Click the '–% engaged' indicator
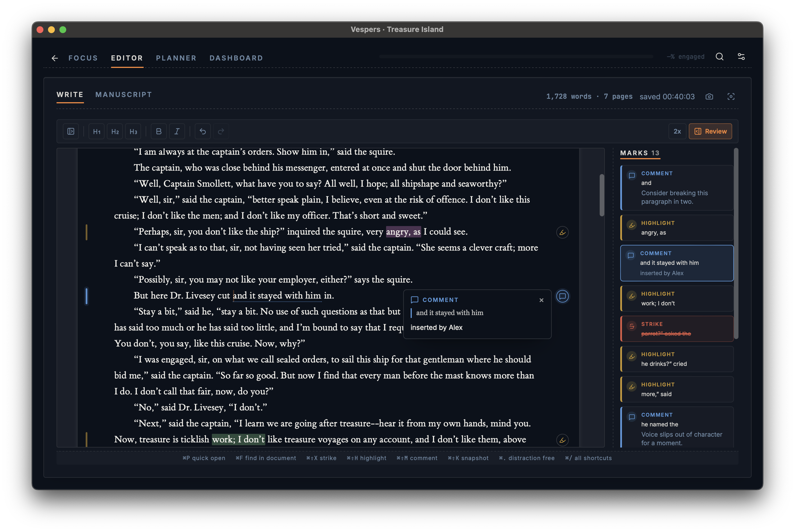 685,57
